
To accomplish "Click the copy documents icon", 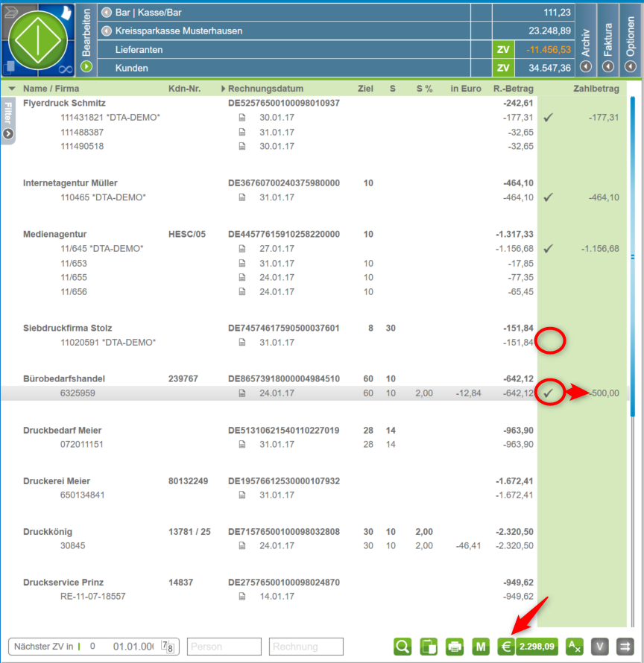I will click(x=429, y=647).
